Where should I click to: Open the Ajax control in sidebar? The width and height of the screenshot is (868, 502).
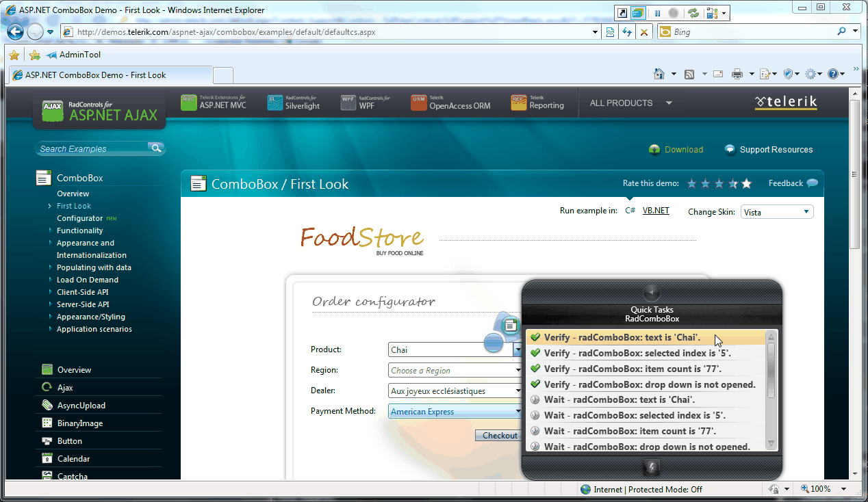point(65,388)
